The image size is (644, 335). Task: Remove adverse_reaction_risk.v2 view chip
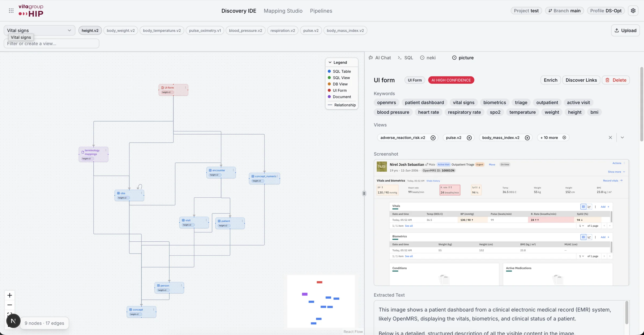coord(433,138)
